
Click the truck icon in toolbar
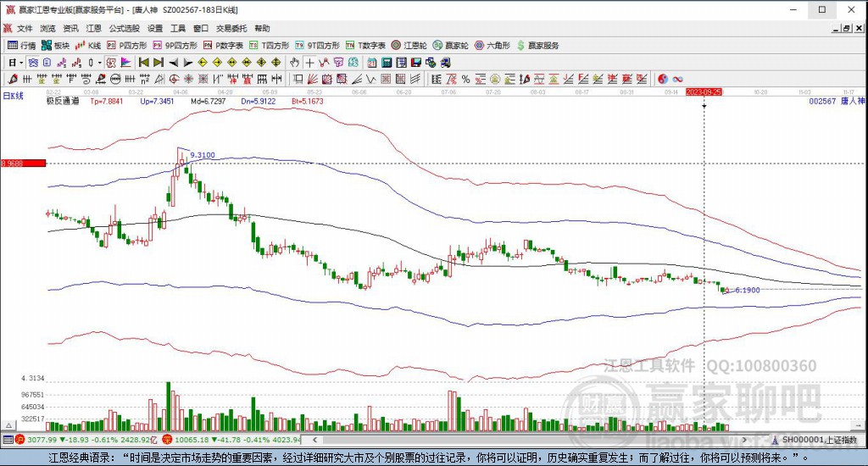[x=446, y=63]
